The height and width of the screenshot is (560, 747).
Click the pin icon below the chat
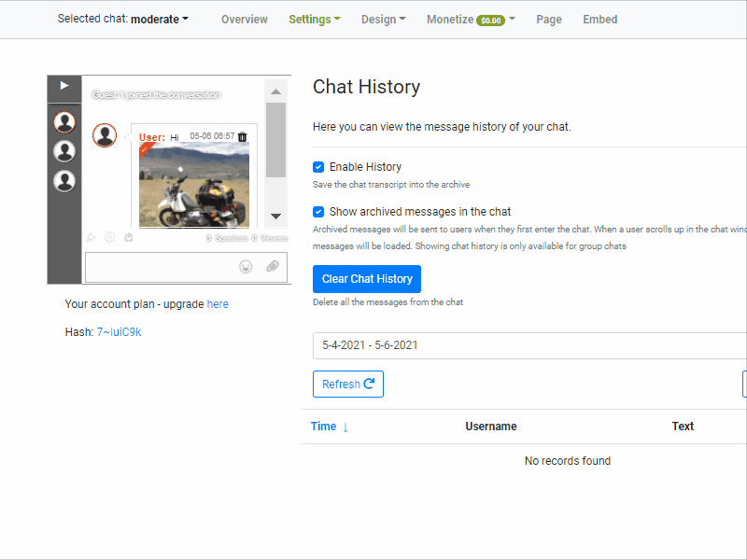point(92,238)
